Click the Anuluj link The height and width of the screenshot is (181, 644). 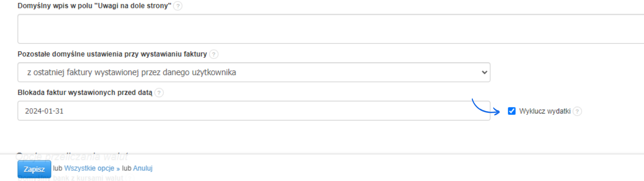pos(143,168)
